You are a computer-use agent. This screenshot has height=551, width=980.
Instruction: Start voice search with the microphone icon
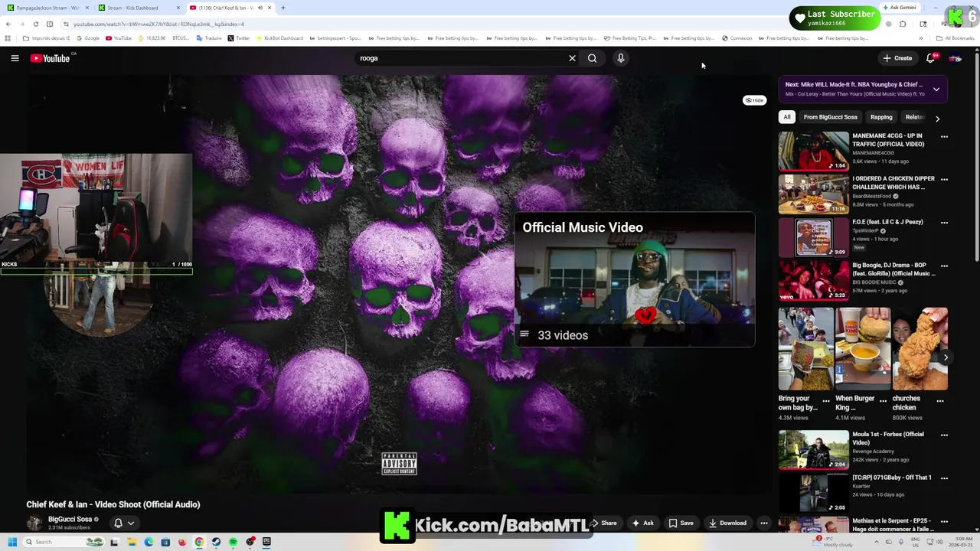pyautogui.click(x=621, y=58)
